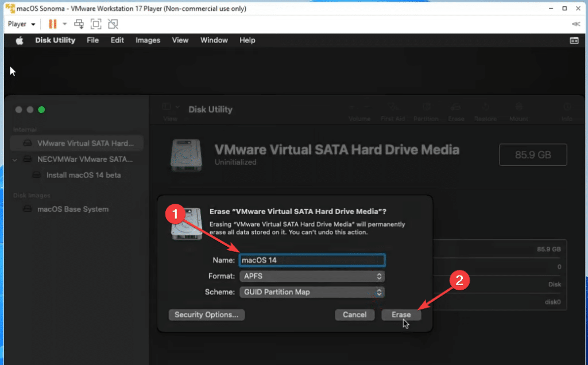Toggle Unity mode in VMware toolbar
Viewport: 588px width, 365px height.
pyautogui.click(x=113, y=24)
